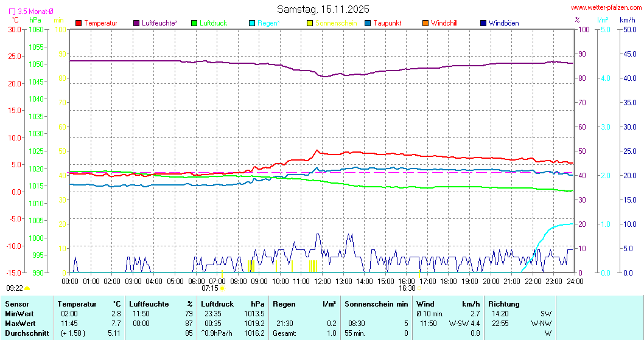
Task: Click the dark blue Windböen legend swatch
Action: click(x=483, y=23)
